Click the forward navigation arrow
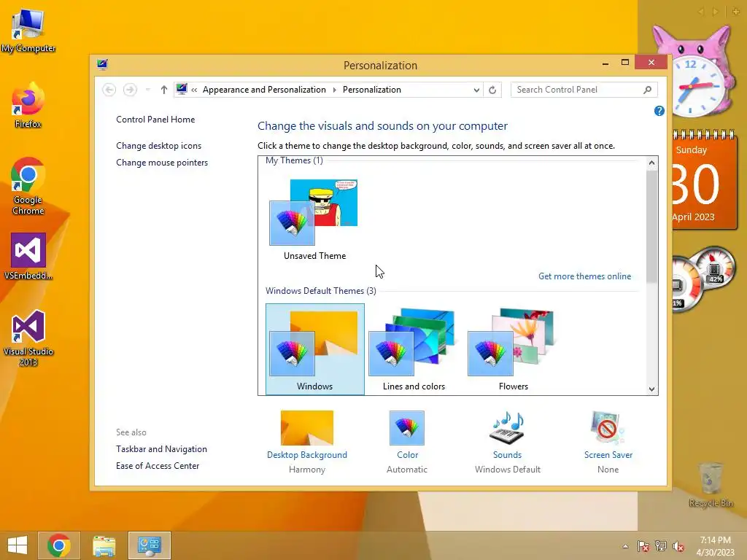Image resolution: width=747 pixels, height=560 pixels. click(x=130, y=90)
